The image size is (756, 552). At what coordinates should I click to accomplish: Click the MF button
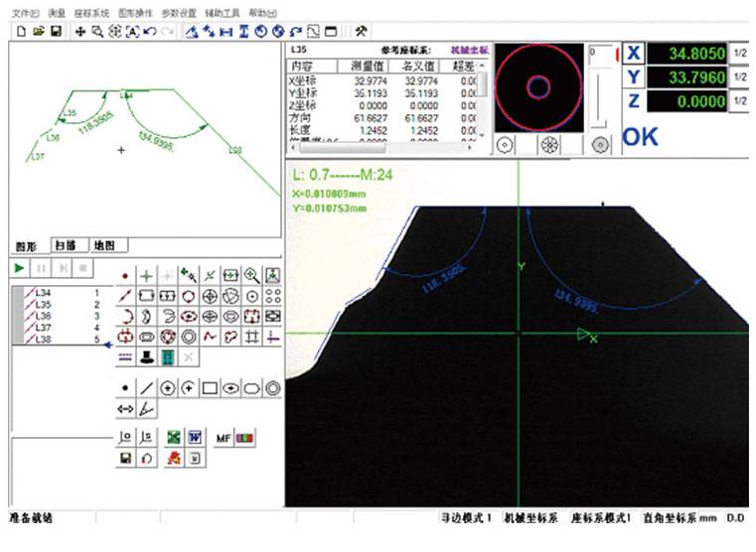click(224, 438)
